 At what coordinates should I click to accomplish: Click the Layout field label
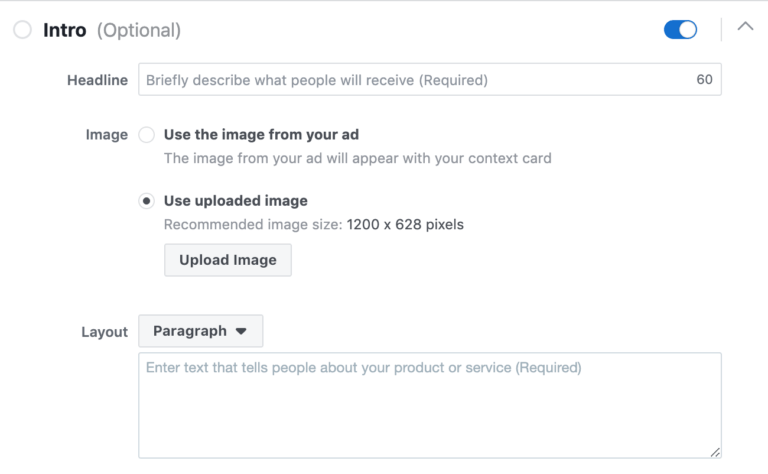104,332
